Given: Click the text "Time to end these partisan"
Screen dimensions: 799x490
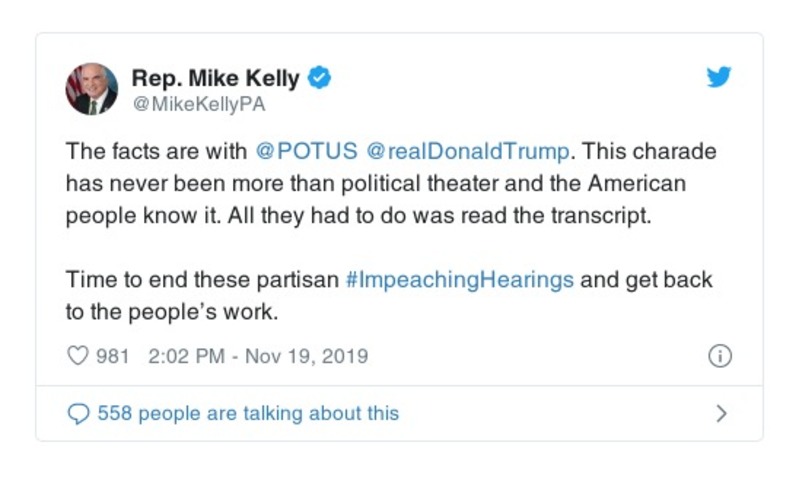Looking at the screenshot, I should [202, 279].
